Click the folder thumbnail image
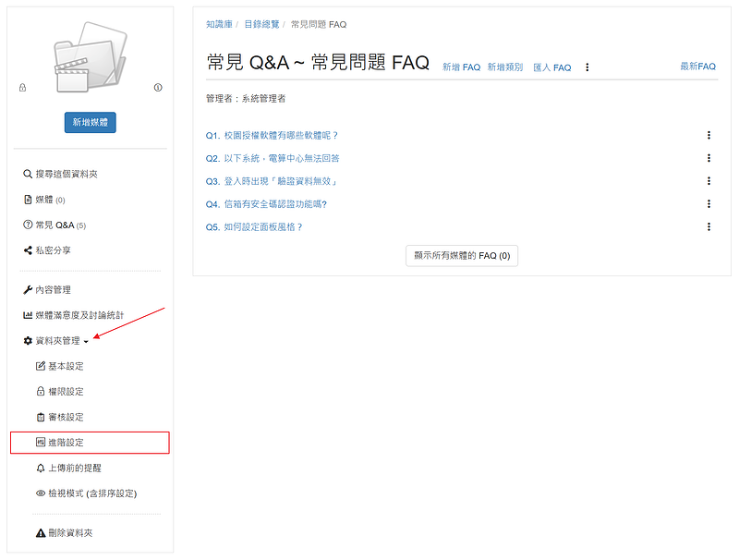Viewport: 739px width, 560px height. click(90, 55)
